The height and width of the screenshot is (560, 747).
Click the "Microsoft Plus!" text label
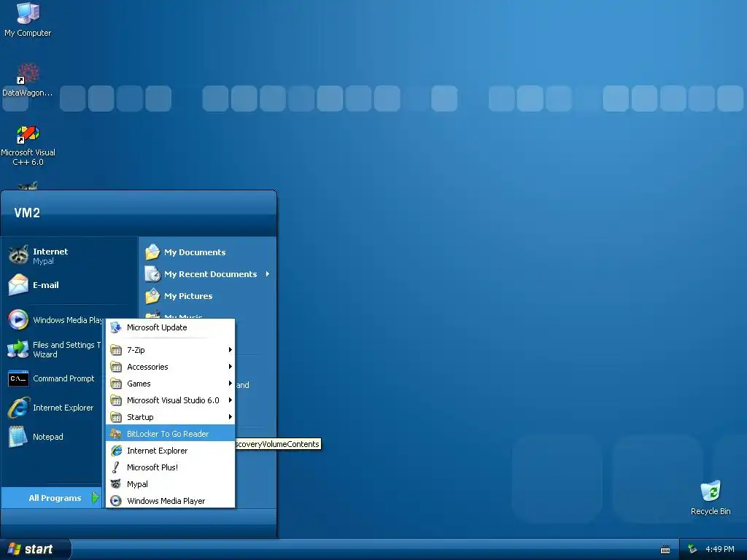click(152, 467)
